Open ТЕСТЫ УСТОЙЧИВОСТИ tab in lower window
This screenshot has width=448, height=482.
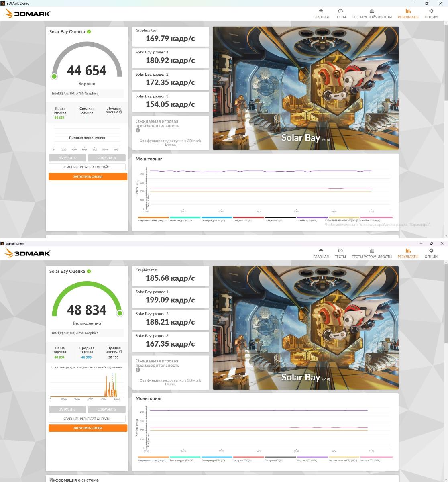pyautogui.click(x=372, y=253)
